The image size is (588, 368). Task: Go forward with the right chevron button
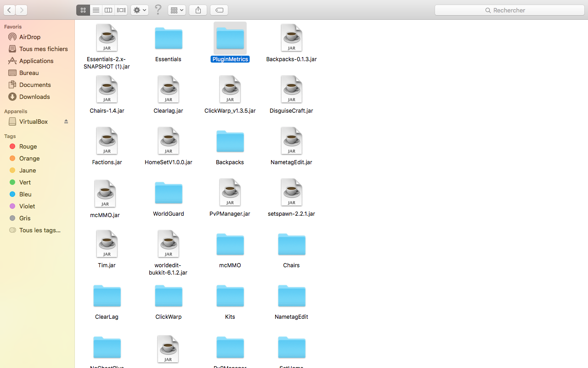[x=22, y=10]
